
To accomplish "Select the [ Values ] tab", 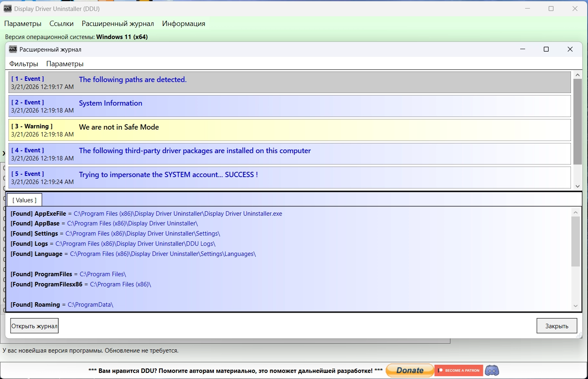I will (x=24, y=200).
